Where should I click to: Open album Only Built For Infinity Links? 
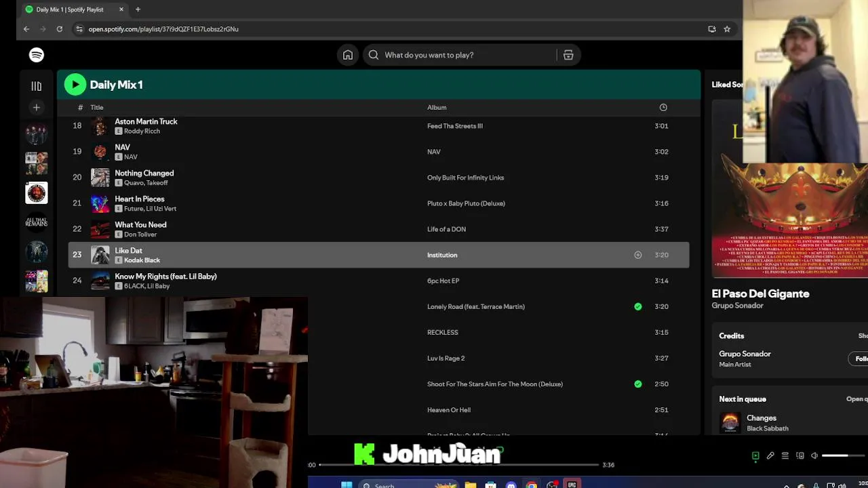[465, 178]
